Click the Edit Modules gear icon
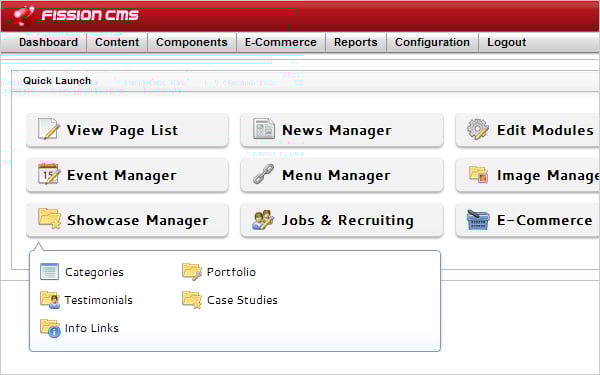Image resolution: width=600 pixels, height=375 pixels. 478,129
